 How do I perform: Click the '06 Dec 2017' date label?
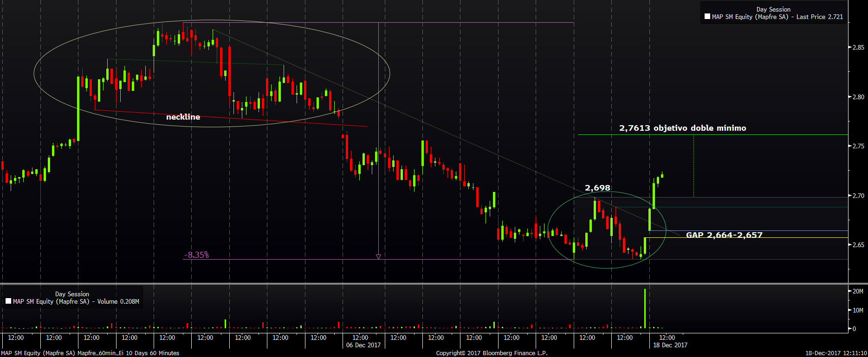[363, 345]
